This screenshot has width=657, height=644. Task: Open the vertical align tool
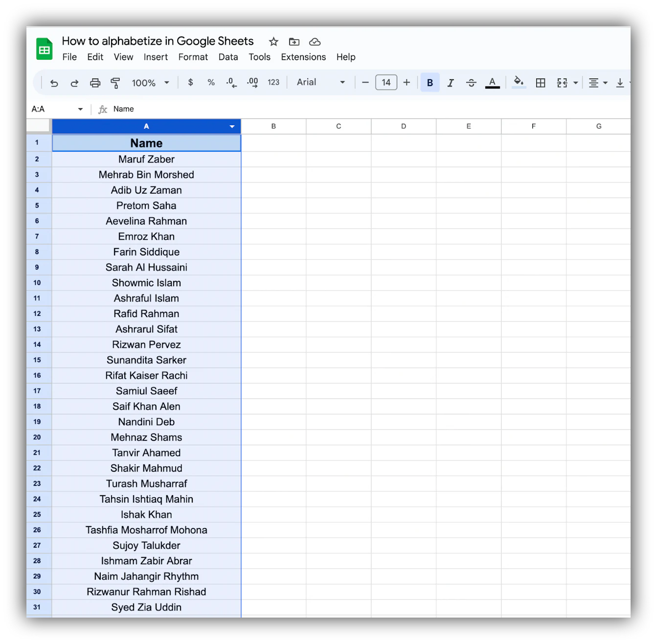point(620,83)
